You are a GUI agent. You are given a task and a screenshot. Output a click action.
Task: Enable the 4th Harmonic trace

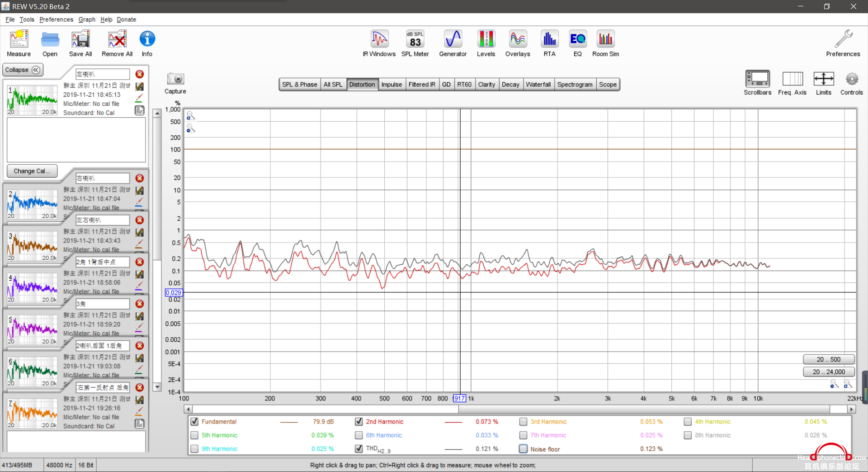pos(688,421)
